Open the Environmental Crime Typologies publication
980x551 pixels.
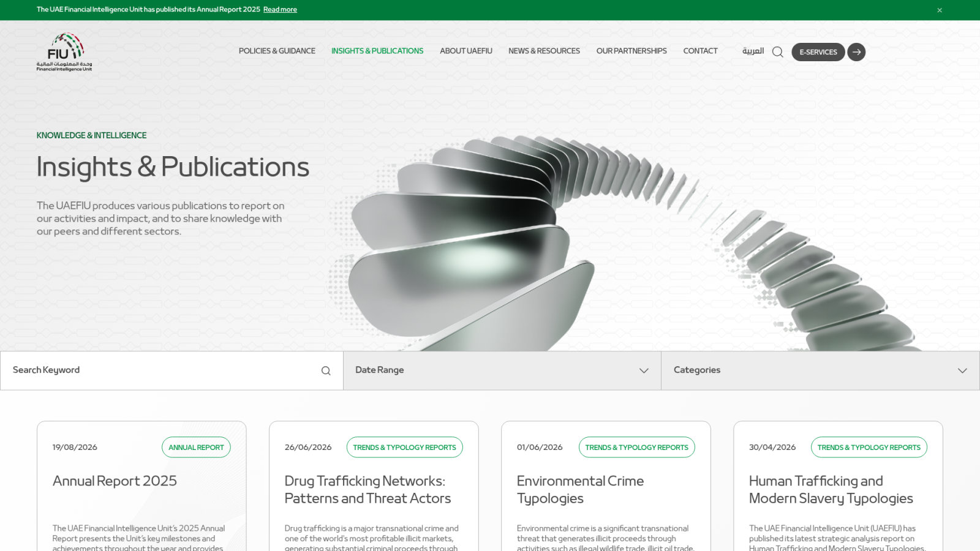[580, 490]
